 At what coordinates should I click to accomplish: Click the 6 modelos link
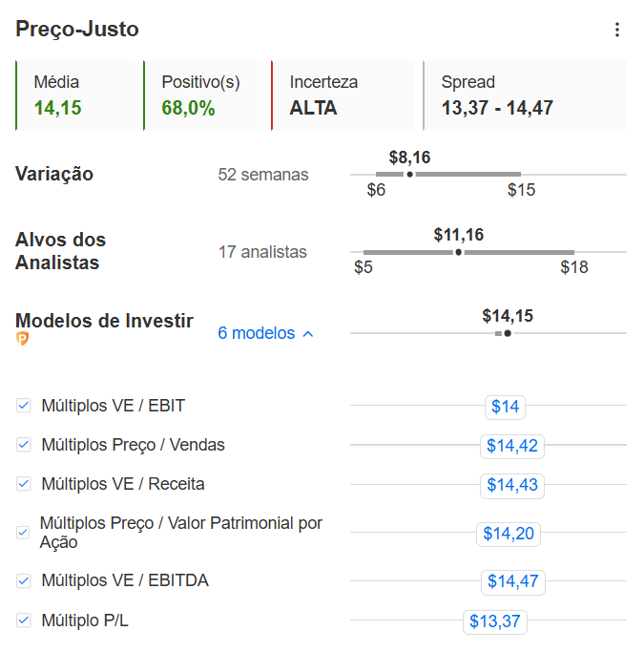257,333
